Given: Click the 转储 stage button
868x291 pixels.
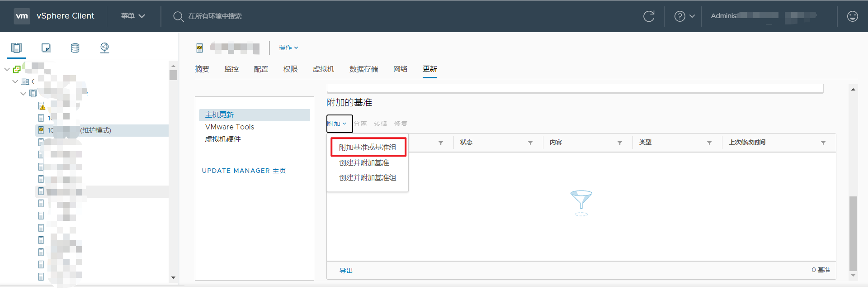Looking at the screenshot, I should [x=380, y=124].
